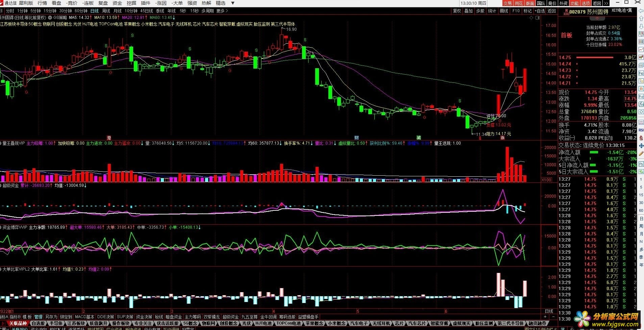This screenshot has width=644, height=330.
Task: Click the '周' weekly period sidebar icon
Action: point(641,226)
